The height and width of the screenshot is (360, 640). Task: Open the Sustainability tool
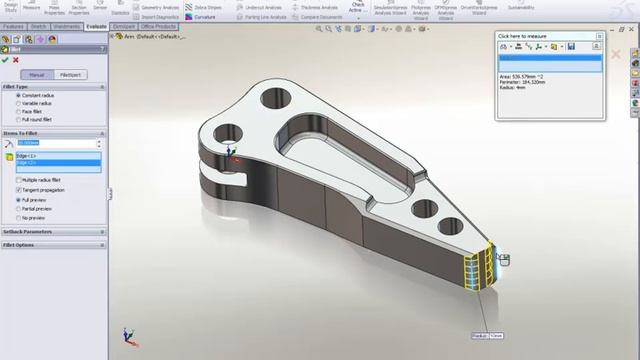521,6
